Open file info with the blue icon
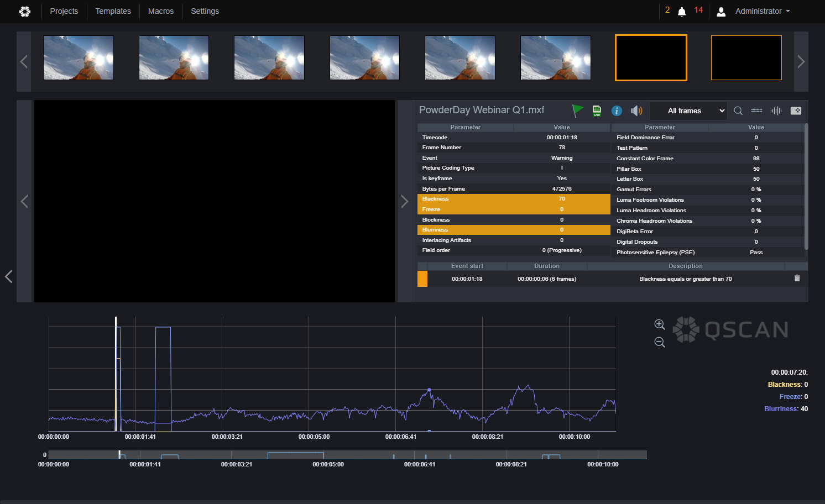 617,111
